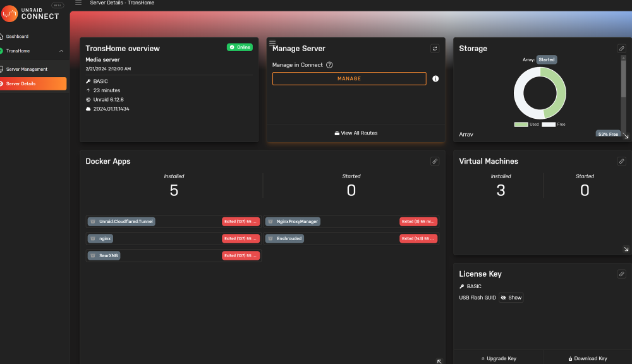Click the Used legend swatch
Screen dimensions: 632x364
521,124
